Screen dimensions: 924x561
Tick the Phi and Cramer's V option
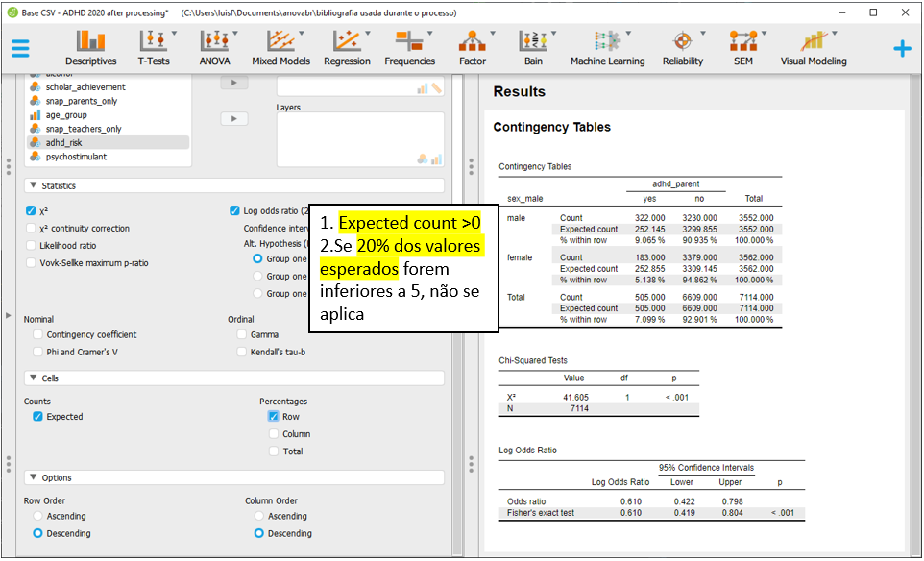(x=38, y=352)
